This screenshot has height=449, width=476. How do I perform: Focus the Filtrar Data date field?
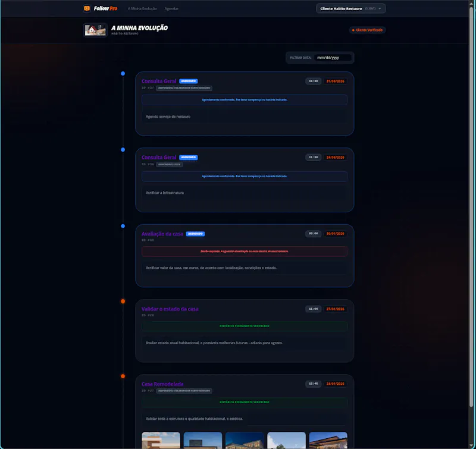point(334,58)
